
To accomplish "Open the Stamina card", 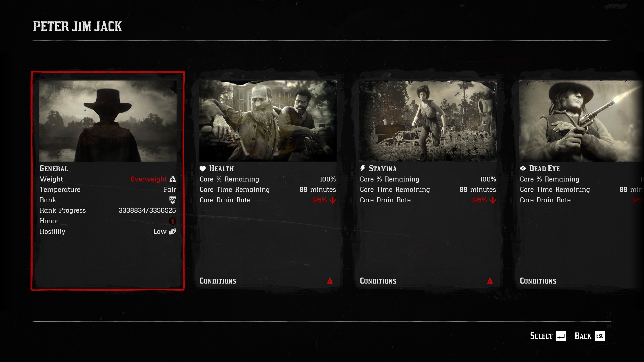I will click(x=428, y=181).
